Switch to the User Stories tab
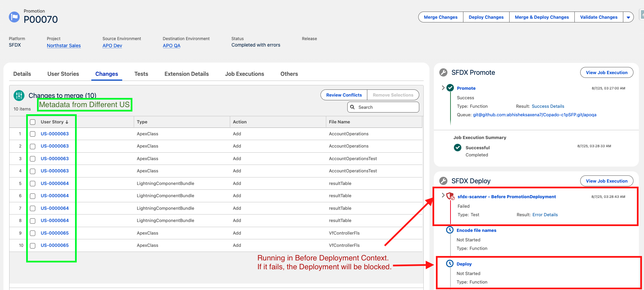Image resolution: width=644 pixels, height=290 pixels. pyautogui.click(x=63, y=74)
